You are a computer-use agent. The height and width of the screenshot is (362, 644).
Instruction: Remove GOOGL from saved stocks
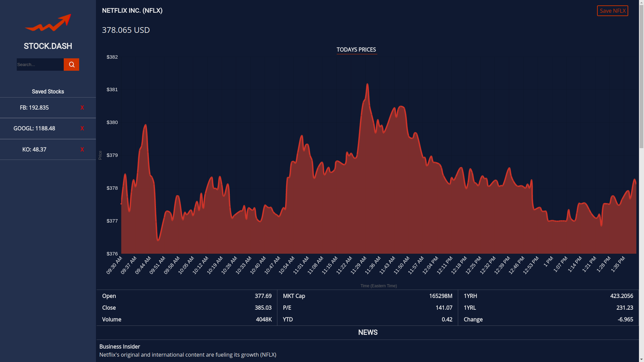pos(82,128)
